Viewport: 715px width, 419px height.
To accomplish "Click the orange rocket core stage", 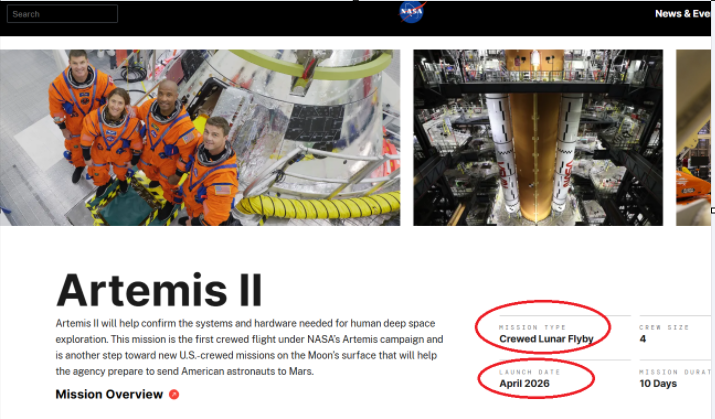I will [537, 150].
